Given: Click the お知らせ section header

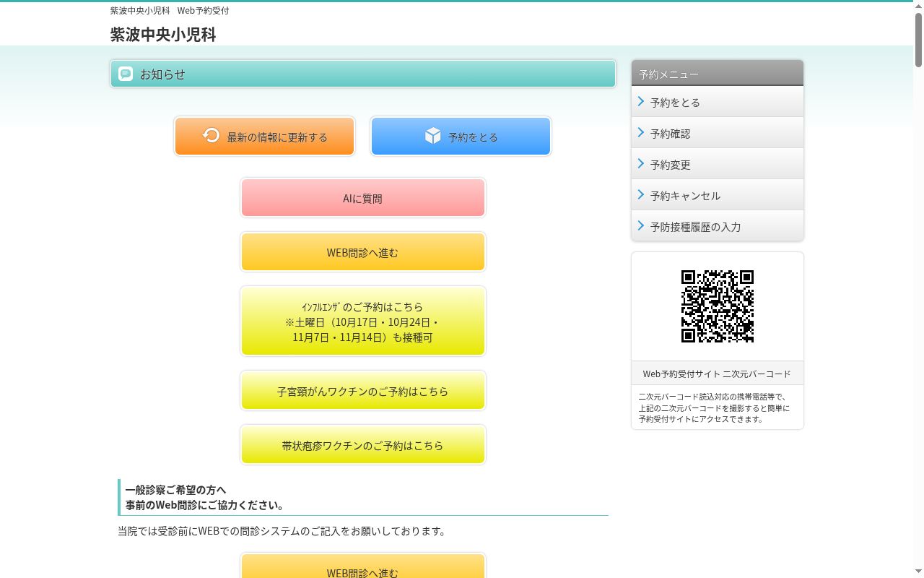Looking at the screenshot, I should 363,74.
